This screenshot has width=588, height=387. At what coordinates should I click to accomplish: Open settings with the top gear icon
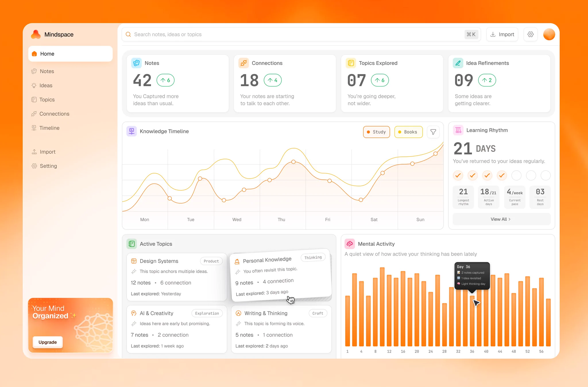point(530,34)
